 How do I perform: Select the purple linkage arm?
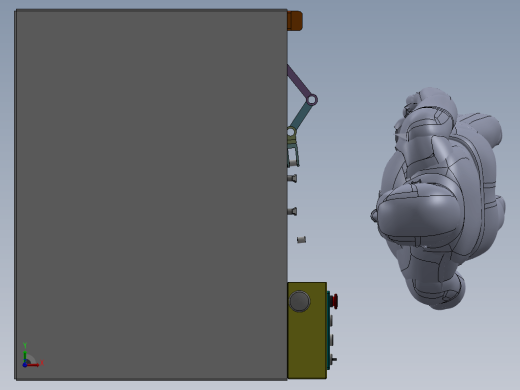(x=299, y=81)
